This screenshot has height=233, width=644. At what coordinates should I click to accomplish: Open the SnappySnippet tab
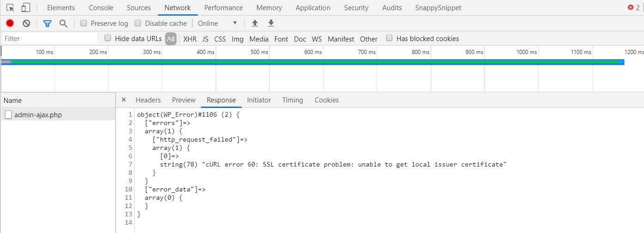(x=438, y=8)
